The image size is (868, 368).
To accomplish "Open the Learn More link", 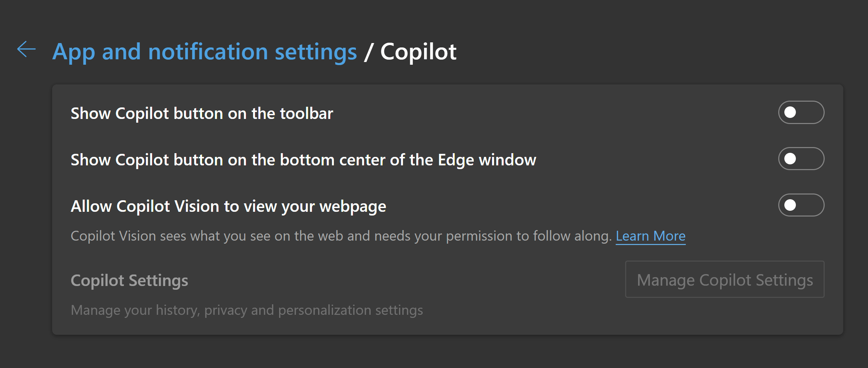I will click(x=650, y=236).
